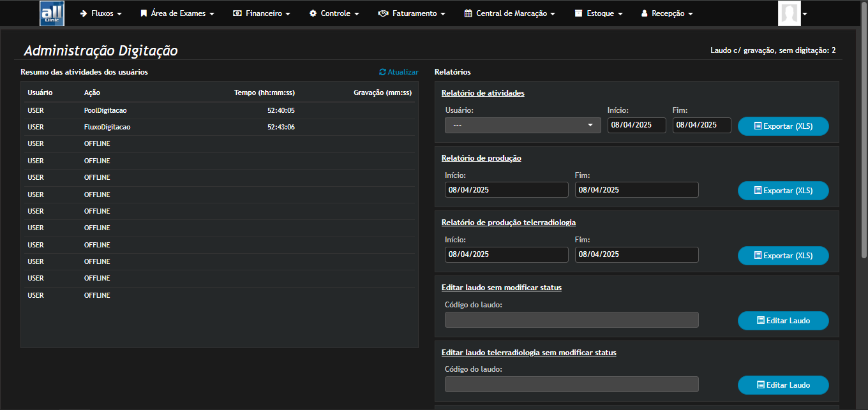Viewport: 868px width, 410px height.
Task: Click Exportar (XLS) under Relatório de produção
Action: click(783, 190)
